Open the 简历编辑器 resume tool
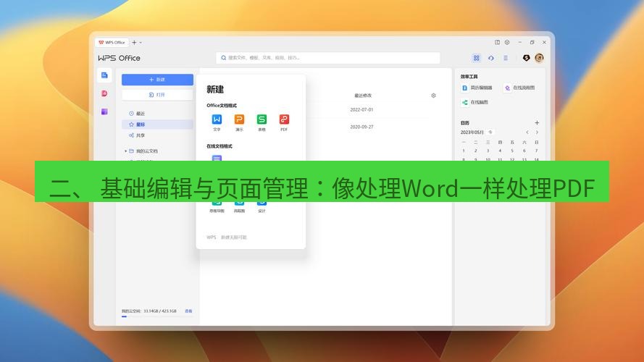The image size is (644, 362). pos(477,88)
